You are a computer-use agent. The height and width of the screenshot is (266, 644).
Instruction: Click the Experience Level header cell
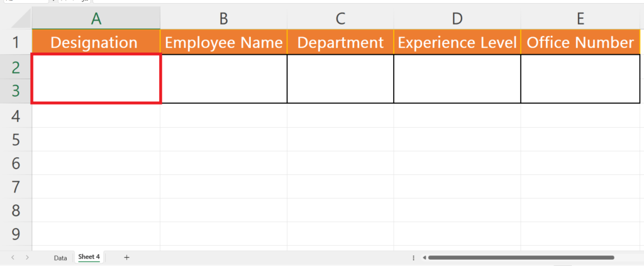pyautogui.click(x=457, y=42)
